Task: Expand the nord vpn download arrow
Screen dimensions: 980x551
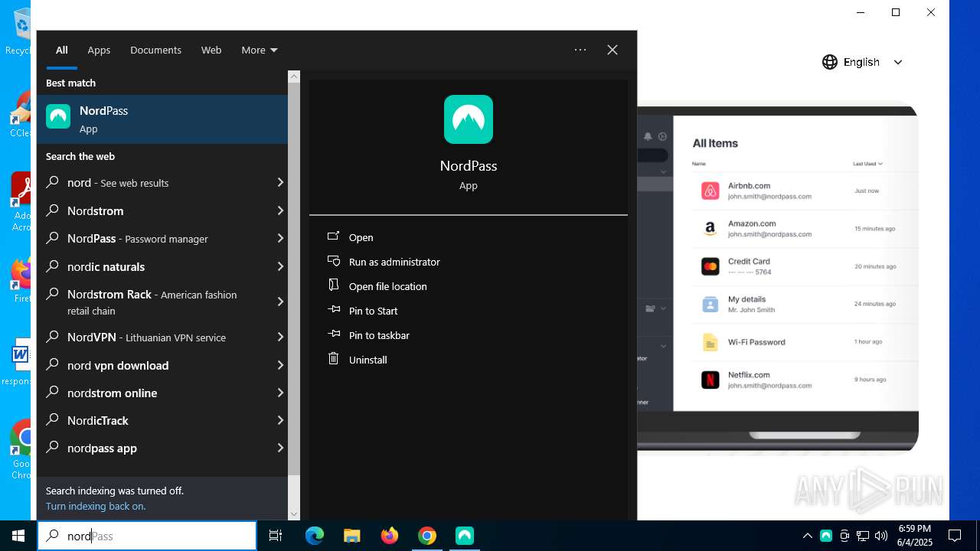Action: (x=280, y=365)
